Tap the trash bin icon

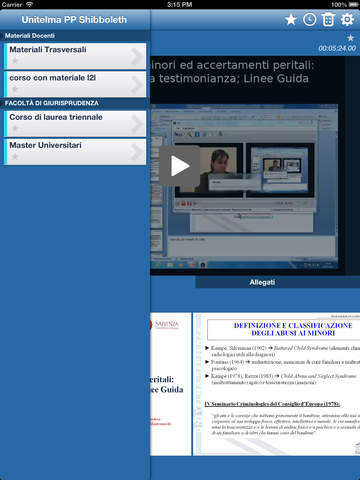pyautogui.click(x=328, y=20)
